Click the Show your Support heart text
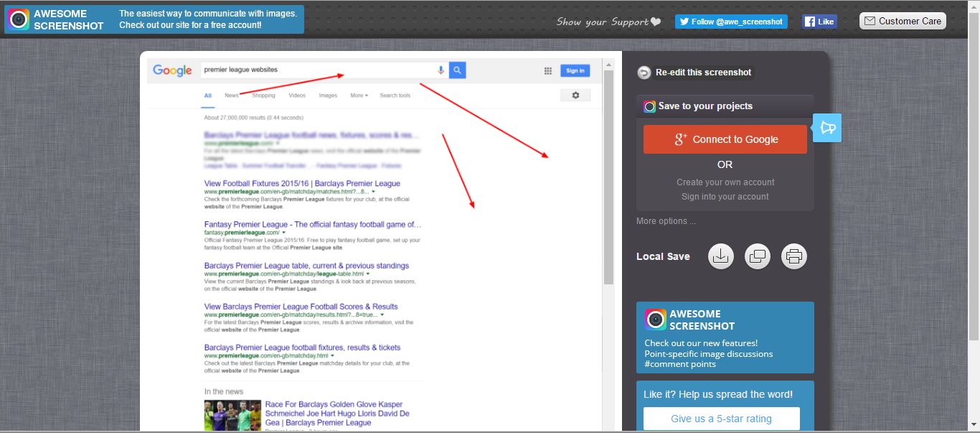This screenshot has height=433, width=980. pos(608,22)
